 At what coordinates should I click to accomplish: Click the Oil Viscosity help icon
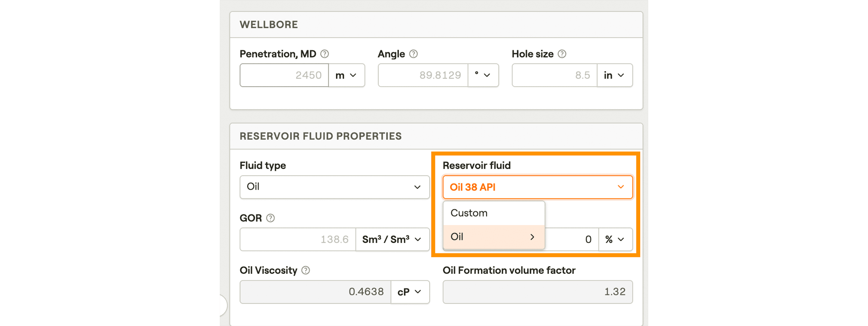pyautogui.click(x=306, y=270)
